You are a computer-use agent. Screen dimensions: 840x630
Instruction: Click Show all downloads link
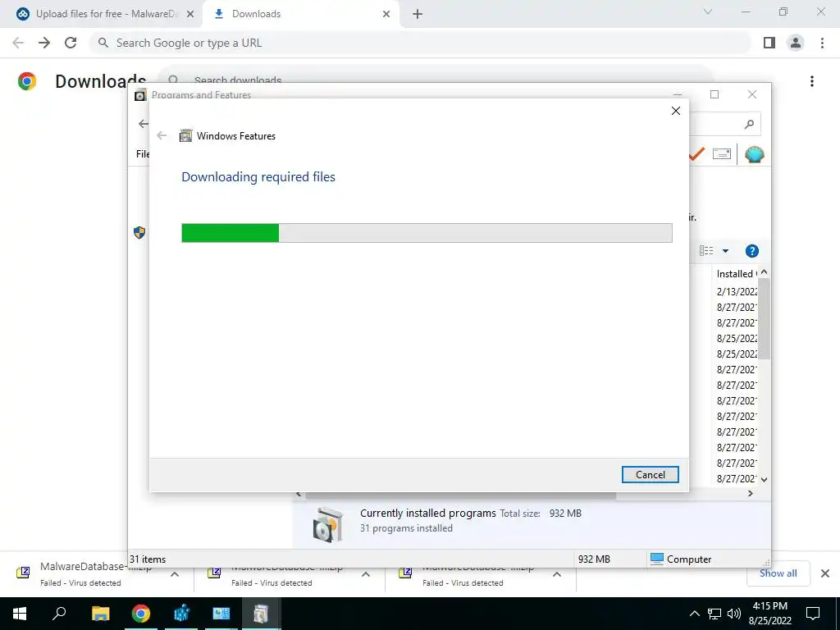click(778, 573)
